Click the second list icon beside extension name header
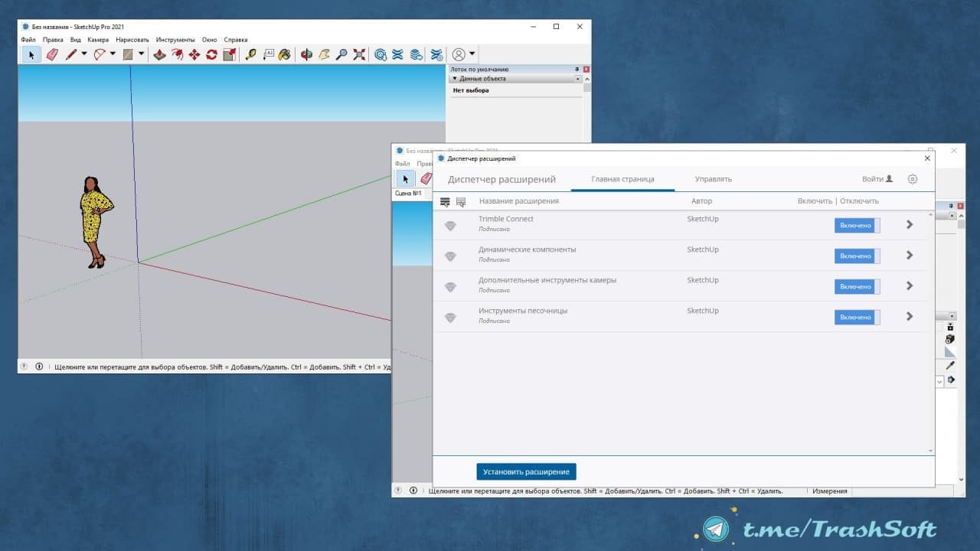 461,201
